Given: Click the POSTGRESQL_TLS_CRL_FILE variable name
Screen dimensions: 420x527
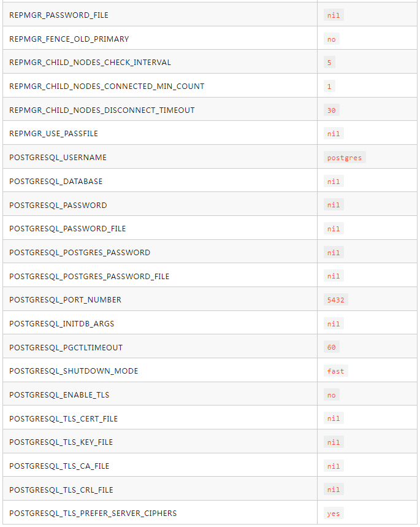Looking at the screenshot, I should [x=61, y=490].
